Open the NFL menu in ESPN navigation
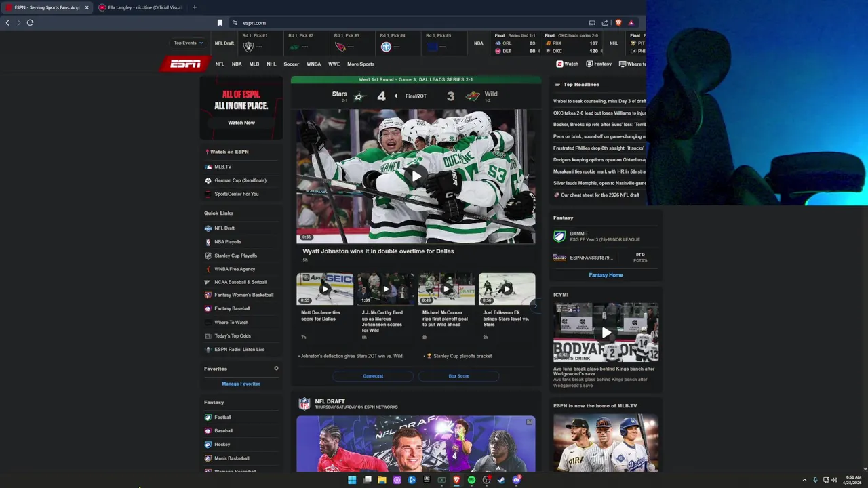Image resolution: width=868 pixels, height=488 pixels. coord(220,64)
